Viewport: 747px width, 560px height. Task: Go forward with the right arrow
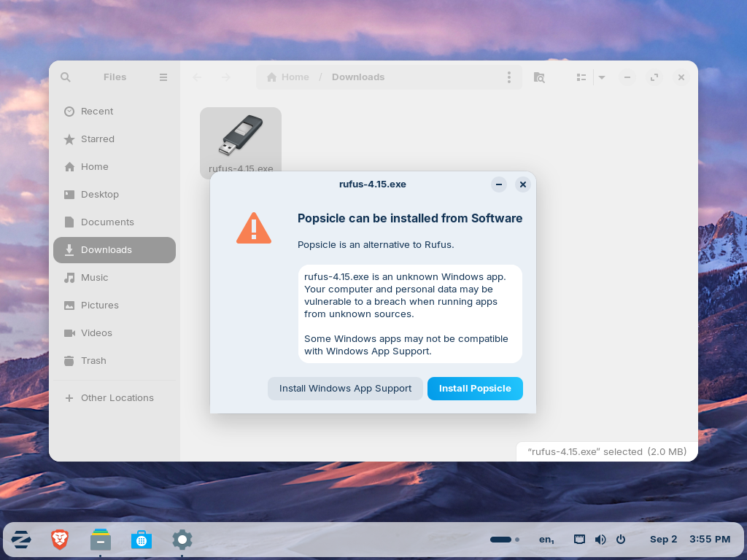click(226, 77)
